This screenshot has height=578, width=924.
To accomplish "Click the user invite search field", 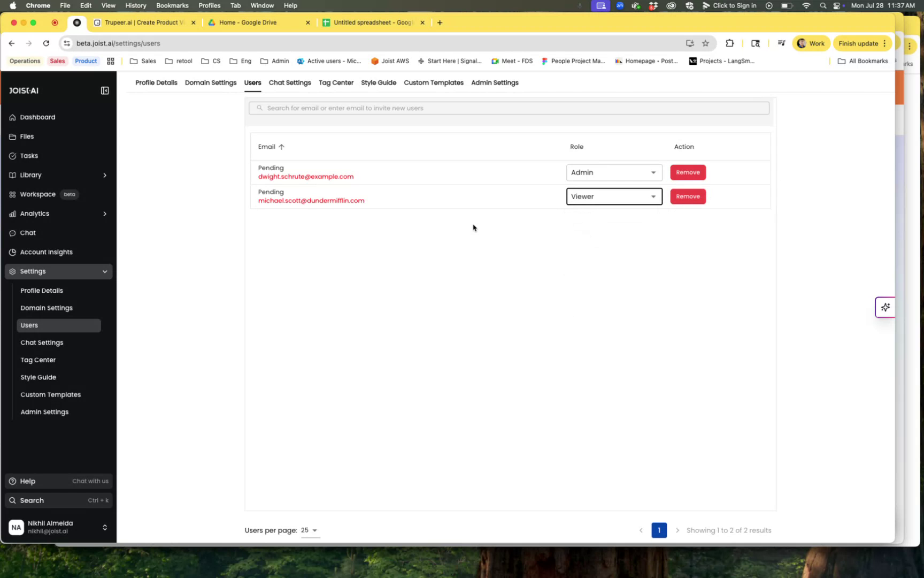I will tap(508, 108).
